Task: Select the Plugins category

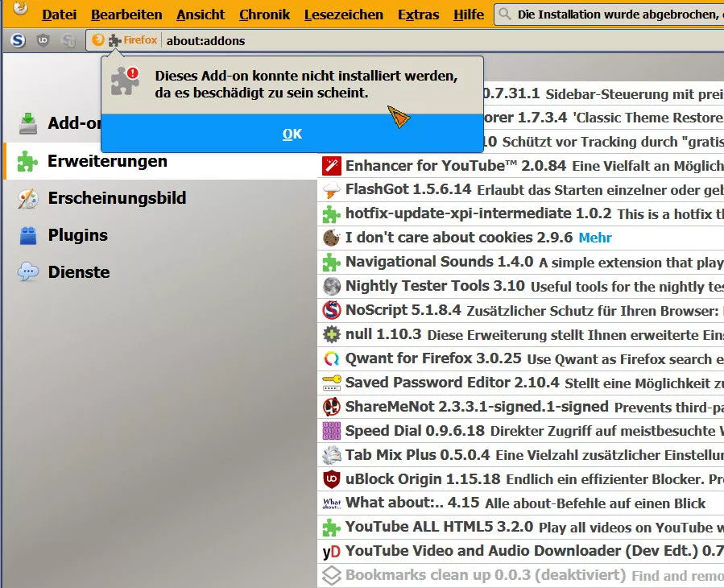Action: [159, 235]
